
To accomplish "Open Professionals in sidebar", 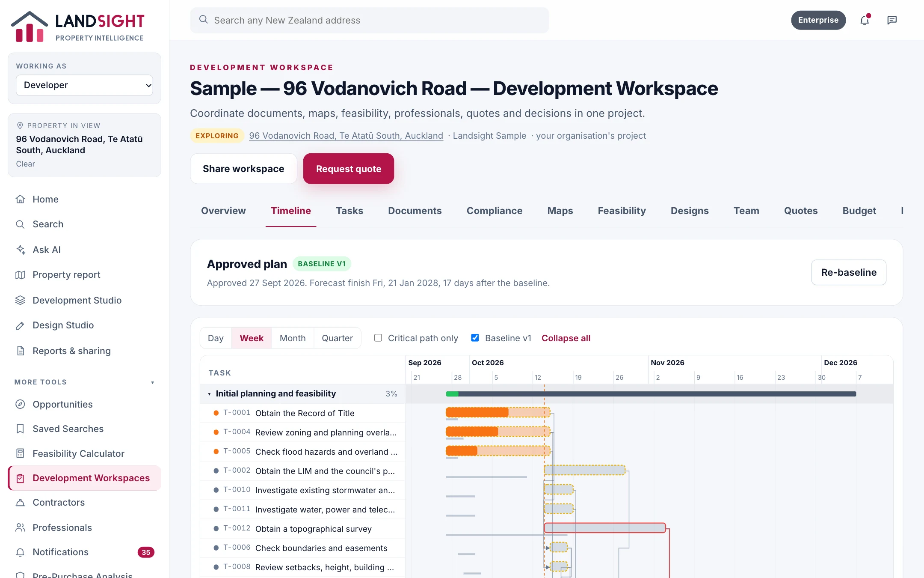I will 85,527.
